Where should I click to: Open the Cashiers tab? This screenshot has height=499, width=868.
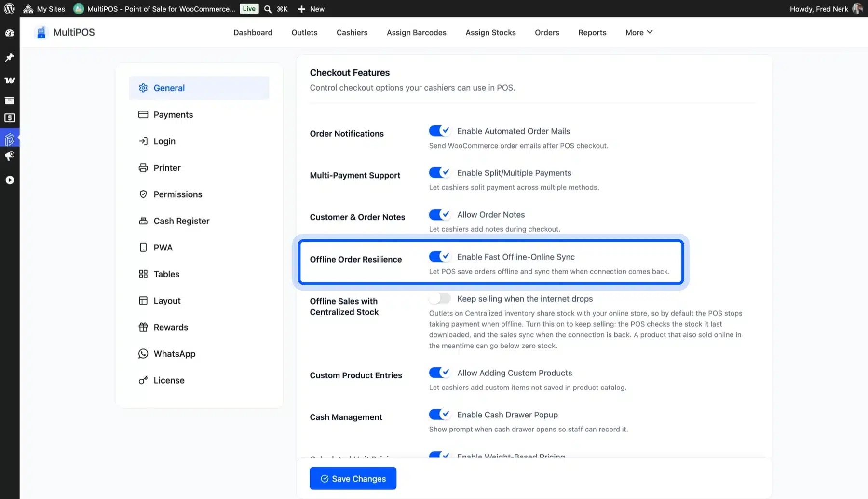352,32
